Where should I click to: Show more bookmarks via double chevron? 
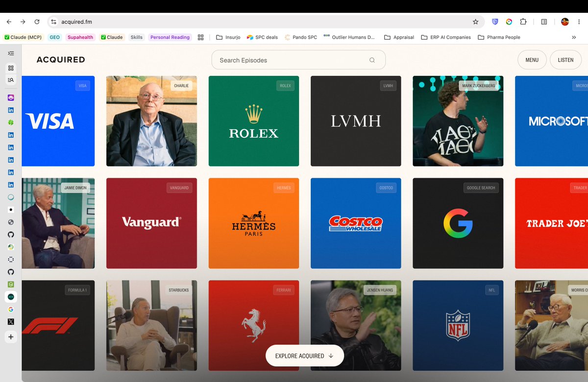coord(574,37)
